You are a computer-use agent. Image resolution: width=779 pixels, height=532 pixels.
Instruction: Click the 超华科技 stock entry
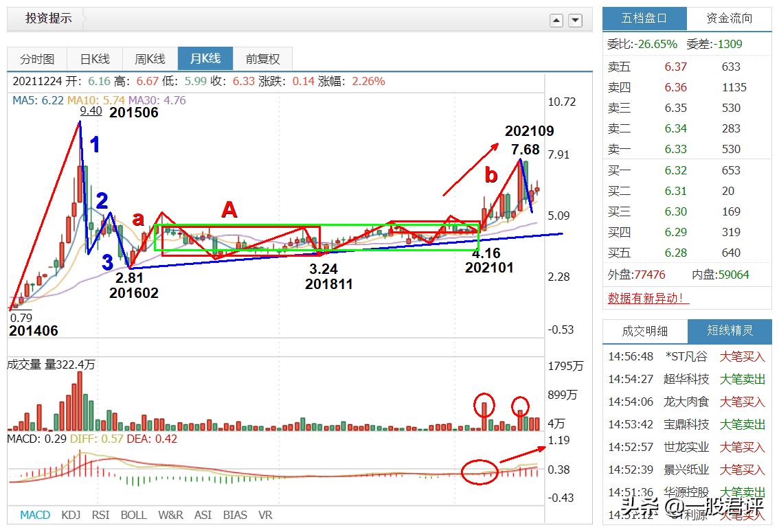pyautogui.click(x=686, y=379)
